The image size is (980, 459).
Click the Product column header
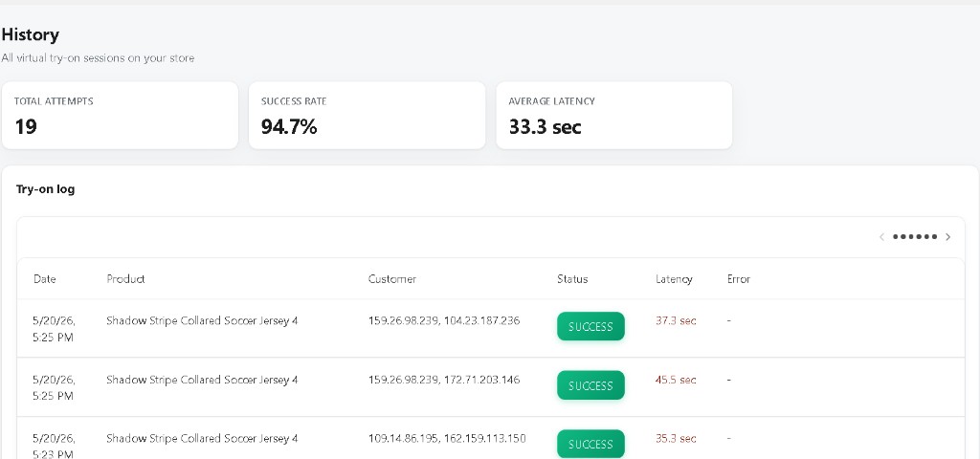[125, 279]
